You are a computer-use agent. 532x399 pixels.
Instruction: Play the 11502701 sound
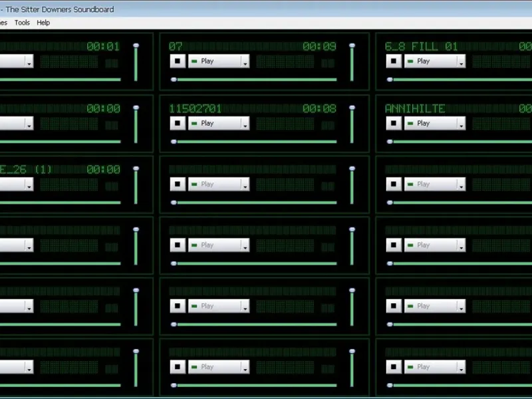(214, 124)
